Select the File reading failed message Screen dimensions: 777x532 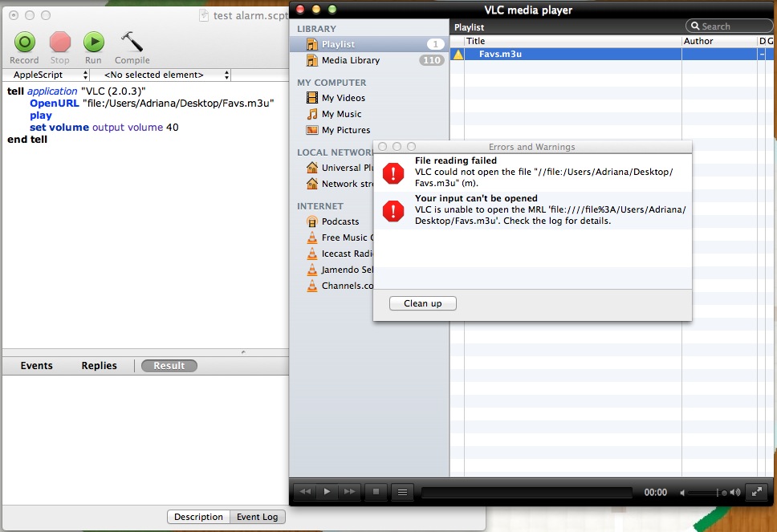[x=532, y=172]
